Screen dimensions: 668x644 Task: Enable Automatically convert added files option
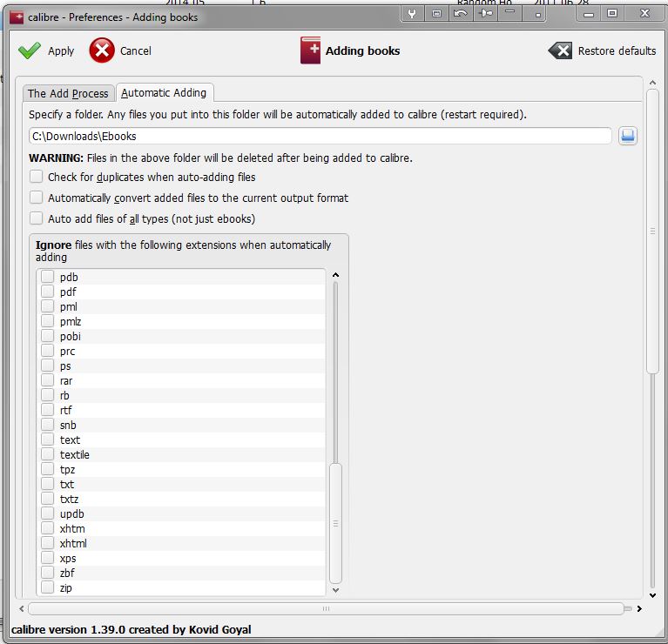[37, 198]
